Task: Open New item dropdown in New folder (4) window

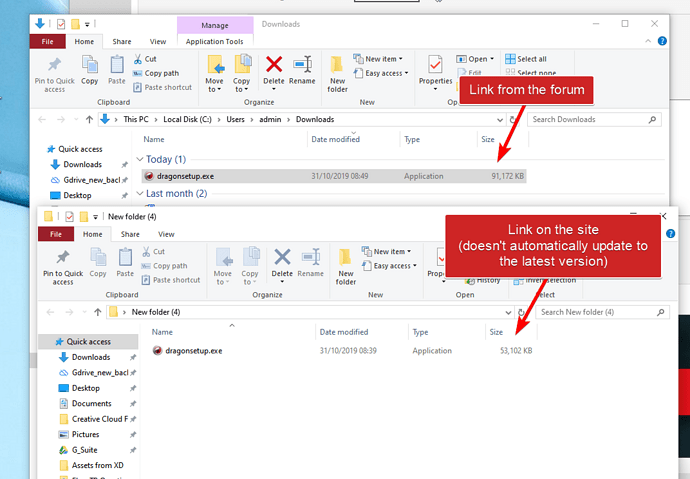Action: pos(386,252)
